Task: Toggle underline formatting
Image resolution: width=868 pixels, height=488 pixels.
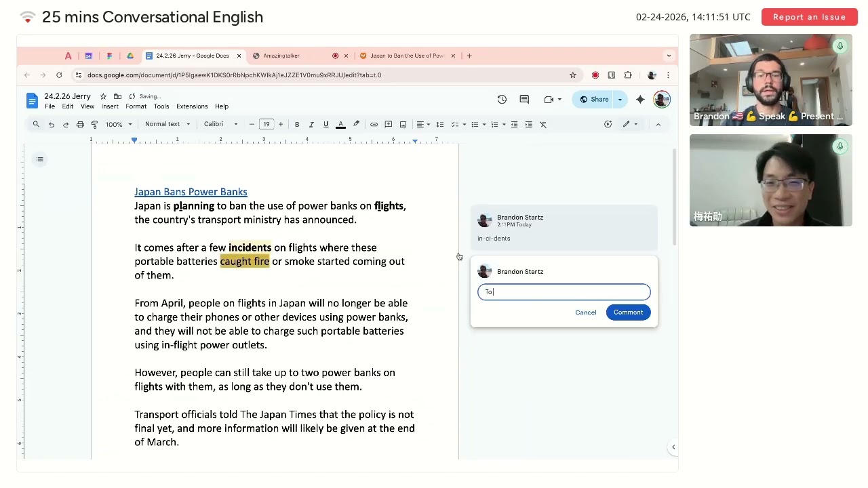Action: tap(325, 124)
